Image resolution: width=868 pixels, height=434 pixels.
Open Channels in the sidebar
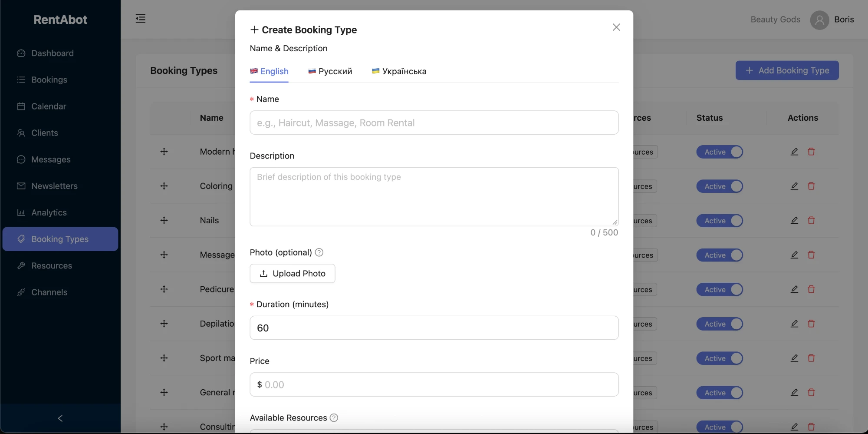point(60,292)
